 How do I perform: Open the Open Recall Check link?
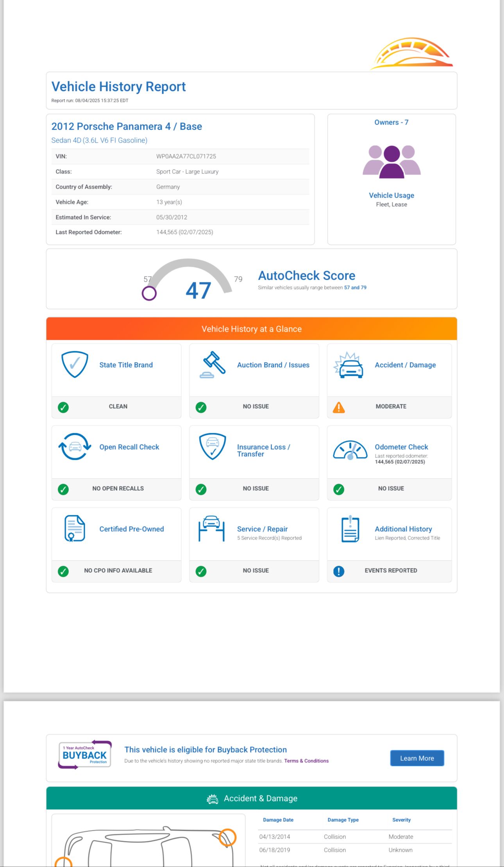tap(129, 447)
